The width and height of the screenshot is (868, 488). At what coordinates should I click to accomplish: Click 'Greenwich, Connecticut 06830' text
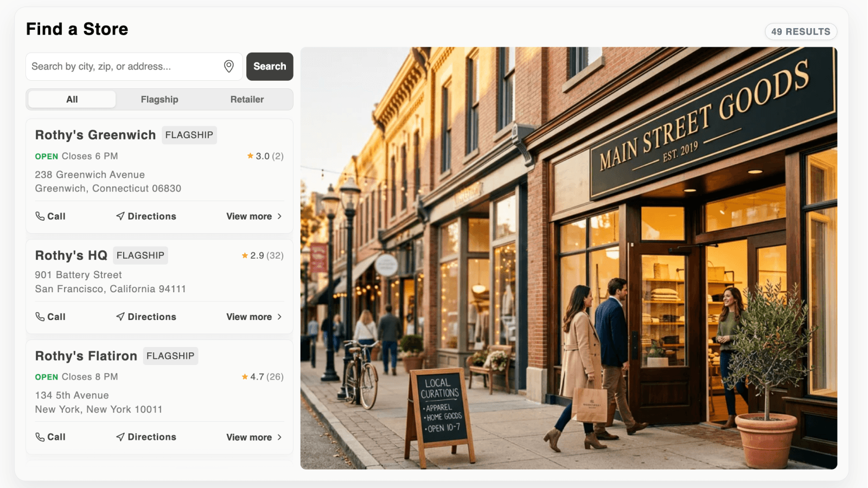point(108,189)
